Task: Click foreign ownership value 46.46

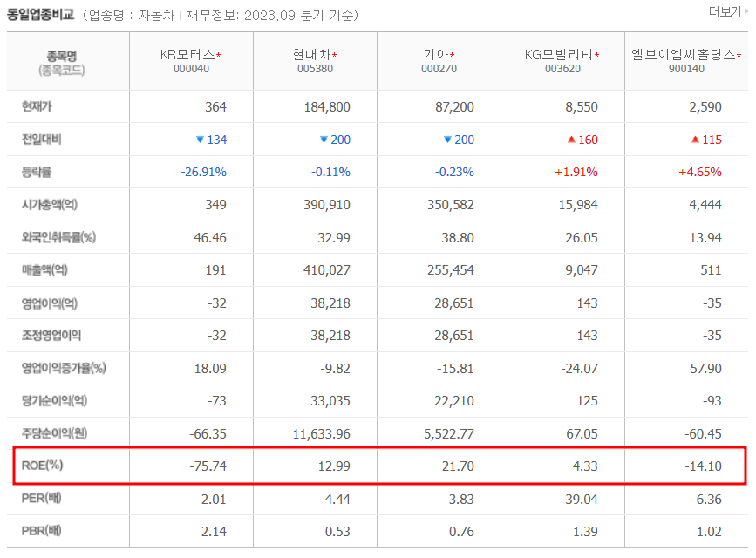Action: (x=210, y=238)
